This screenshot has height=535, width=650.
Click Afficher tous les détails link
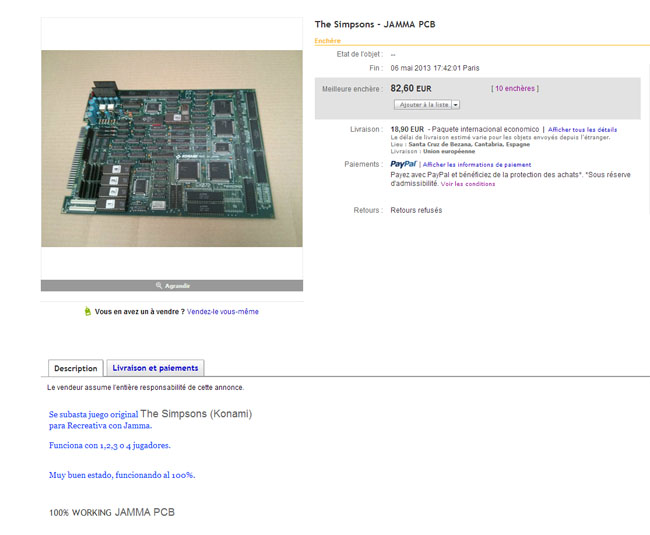(582, 130)
